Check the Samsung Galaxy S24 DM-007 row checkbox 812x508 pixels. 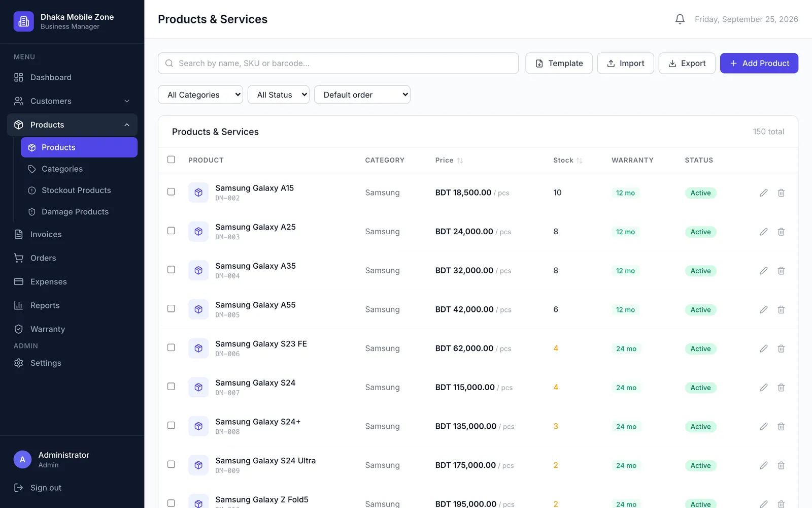click(x=171, y=387)
